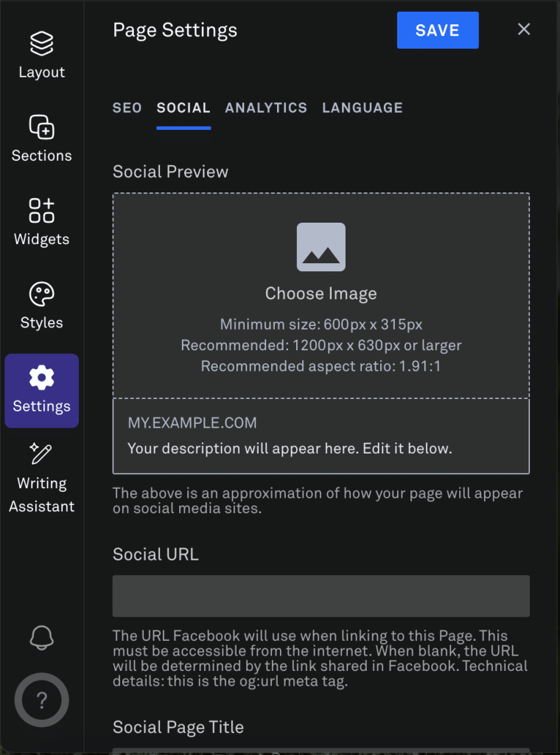The width and height of the screenshot is (560, 755).
Task: Switch to the ANALYTICS tab
Action: click(266, 108)
